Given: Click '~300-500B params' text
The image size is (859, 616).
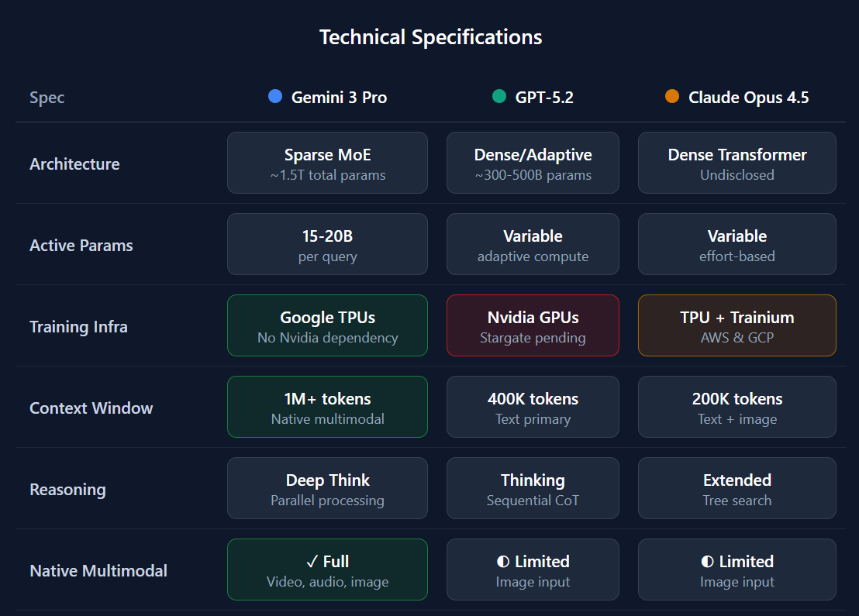Looking at the screenshot, I should pyautogui.click(x=533, y=175).
